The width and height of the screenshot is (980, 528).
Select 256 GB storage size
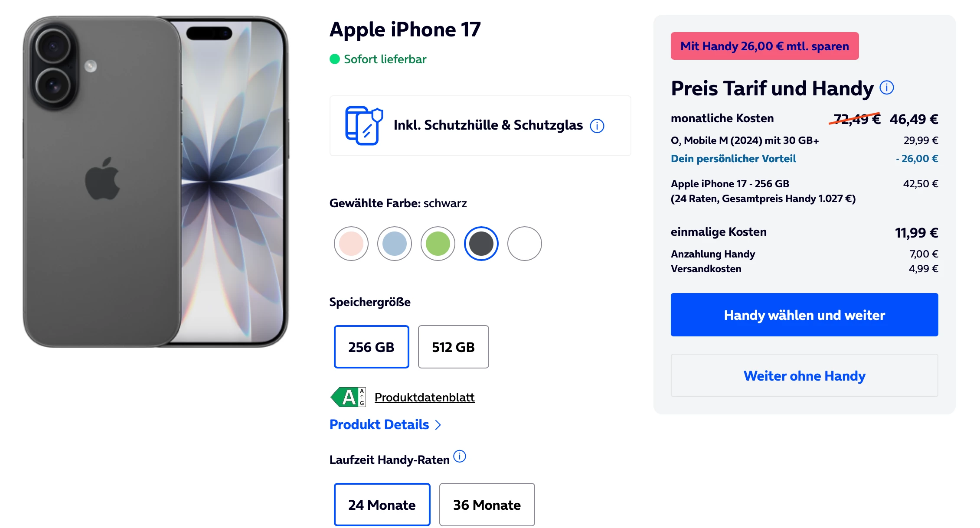point(372,347)
